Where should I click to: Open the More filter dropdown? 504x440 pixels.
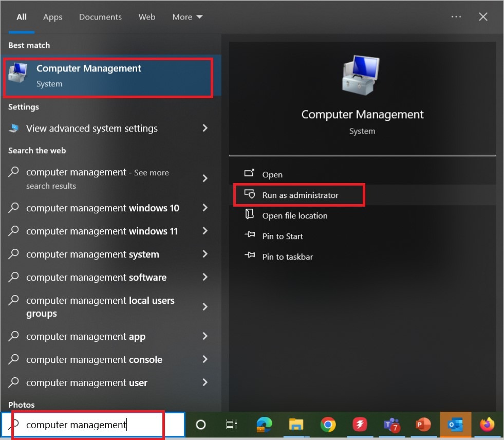tap(188, 17)
